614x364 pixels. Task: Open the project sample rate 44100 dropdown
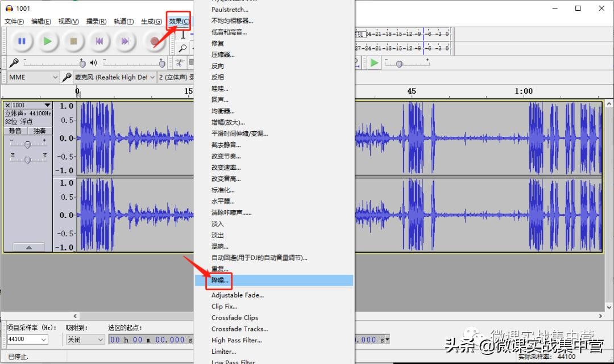[27, 340]
